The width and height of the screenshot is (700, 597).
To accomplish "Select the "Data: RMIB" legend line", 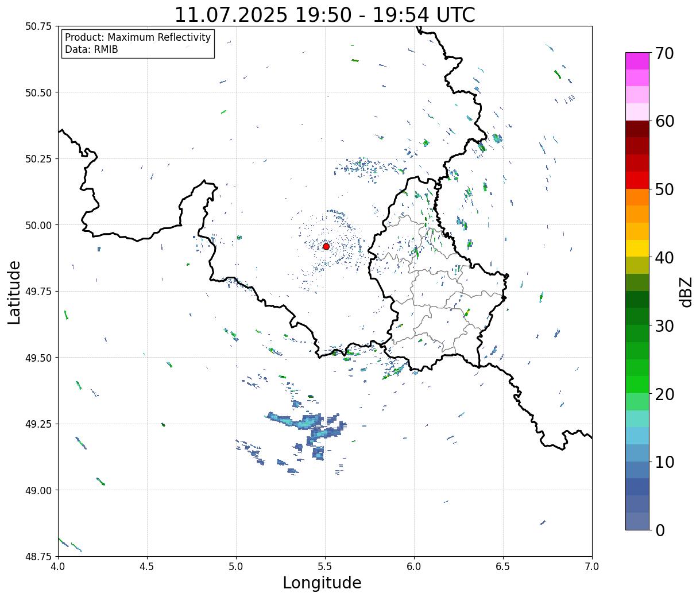I will click(x=91, y=49).
